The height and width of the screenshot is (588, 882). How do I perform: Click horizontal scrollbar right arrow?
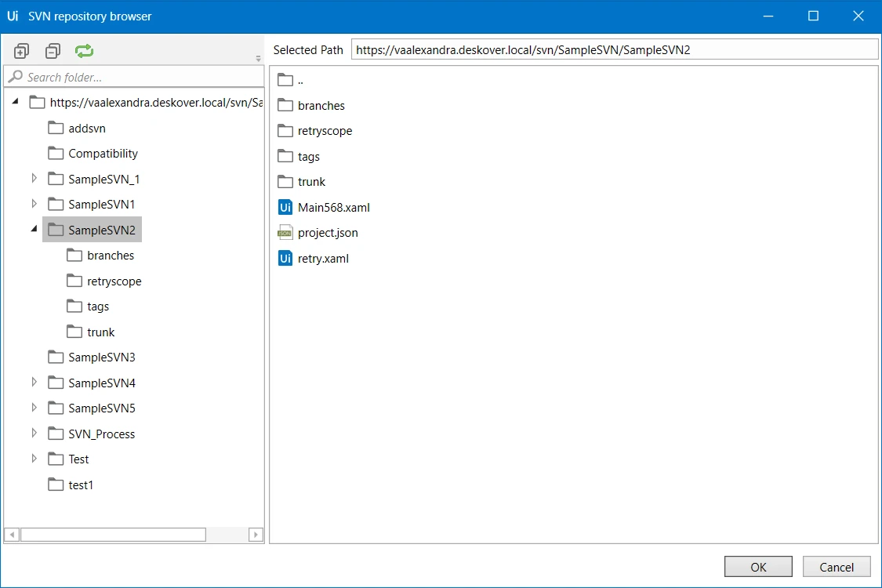256,535
